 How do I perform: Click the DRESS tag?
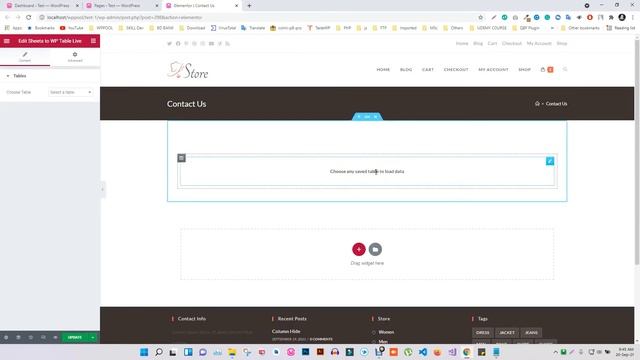pos(482,333)
